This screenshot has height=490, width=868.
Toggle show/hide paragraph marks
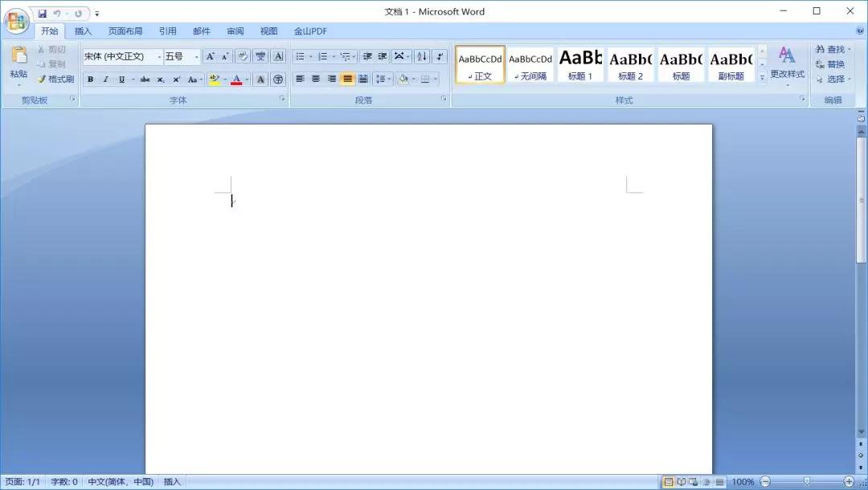[x=440, y=57]
